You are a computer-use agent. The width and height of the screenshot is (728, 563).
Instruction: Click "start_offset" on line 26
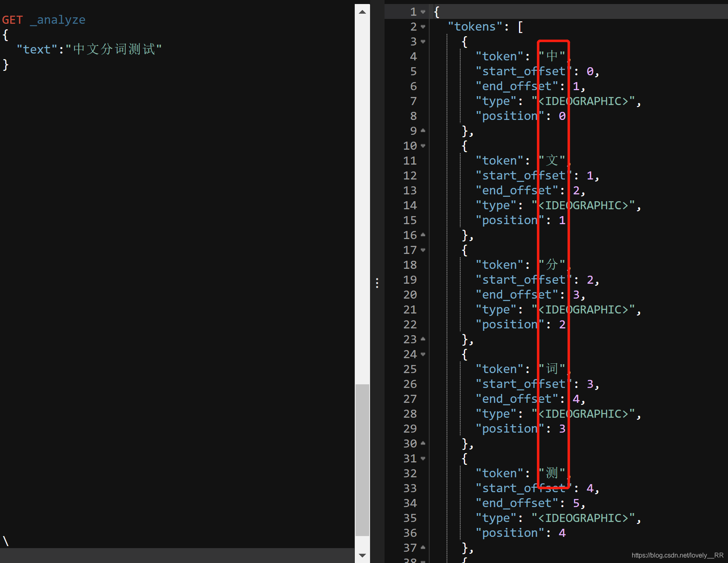click(x=524, y=384)
